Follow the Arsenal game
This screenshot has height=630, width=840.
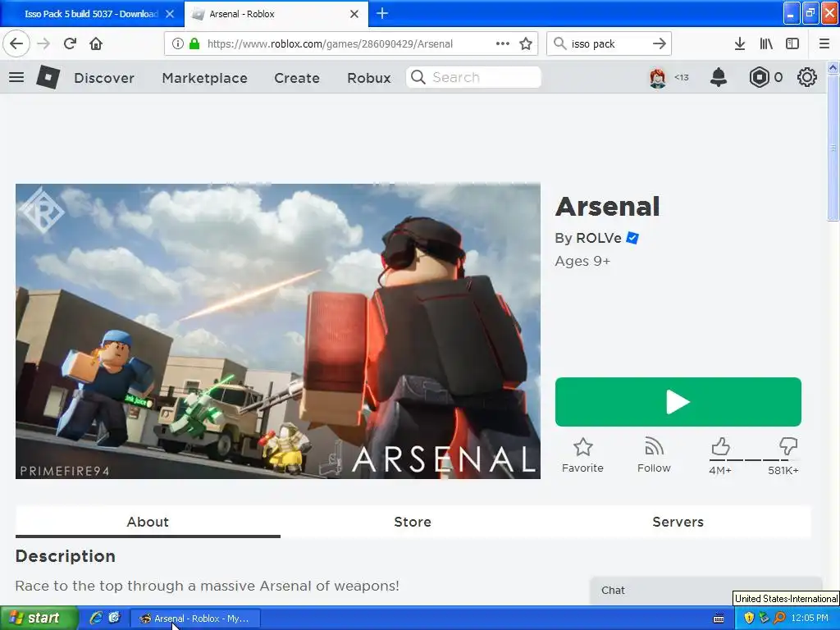(x=654, y=455)
